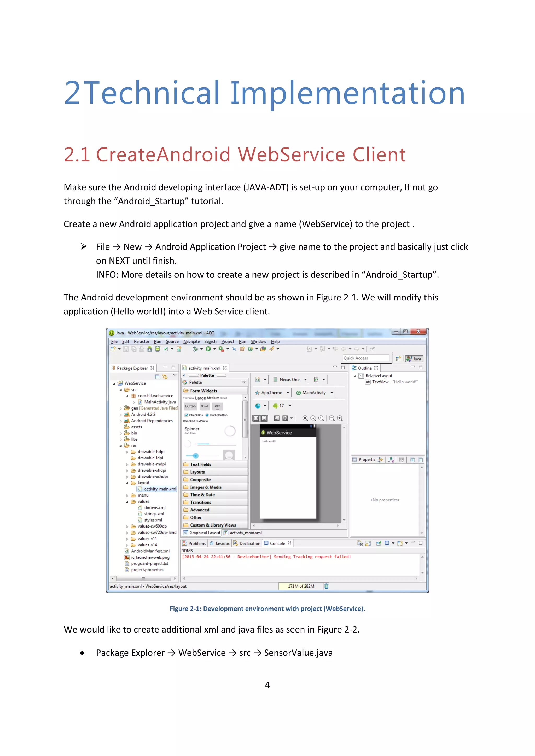This screenshot has width=535, height=756.
Task: Click the Open Perspective icon
Action: click(x=398, y=359)
